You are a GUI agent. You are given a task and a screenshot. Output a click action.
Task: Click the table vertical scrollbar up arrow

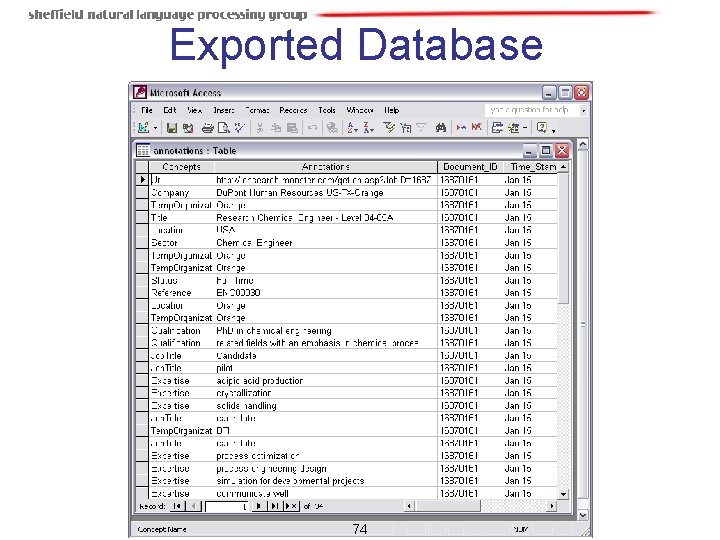[563, 167]
